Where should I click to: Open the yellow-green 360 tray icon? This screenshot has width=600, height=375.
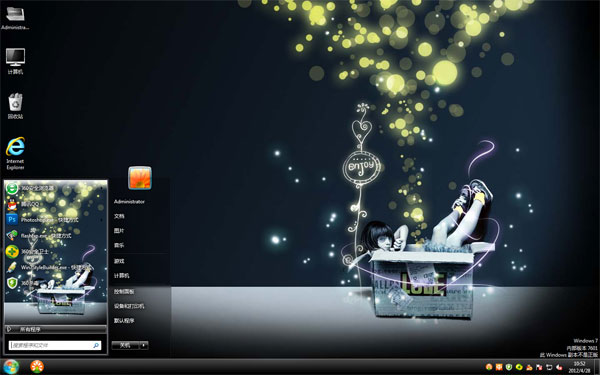[x=519, y=367]
